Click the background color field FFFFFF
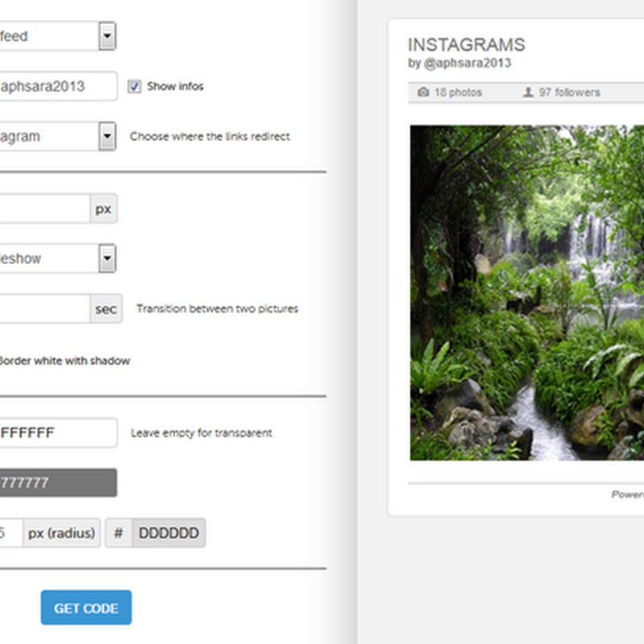Viewport: 644px width, 644px height. click(58, 432)
